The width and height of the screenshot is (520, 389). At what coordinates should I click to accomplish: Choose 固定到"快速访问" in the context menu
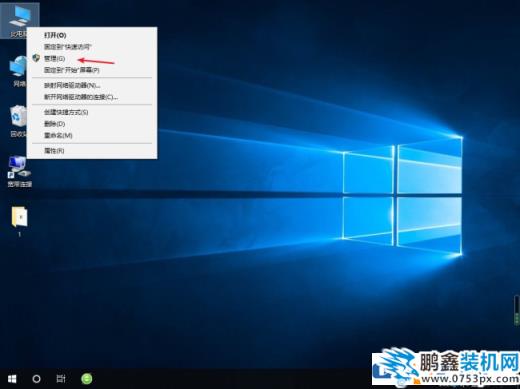pyautogui.click(x=92, y=47)
